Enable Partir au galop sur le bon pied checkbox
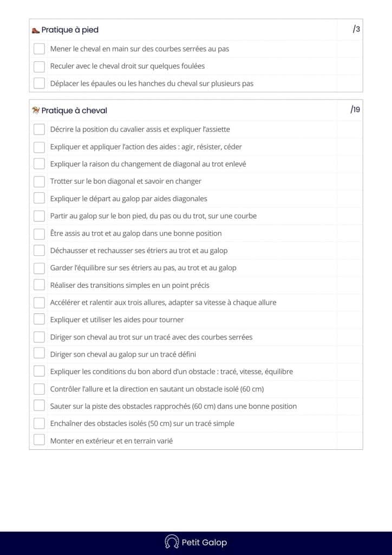 point(39,216)
